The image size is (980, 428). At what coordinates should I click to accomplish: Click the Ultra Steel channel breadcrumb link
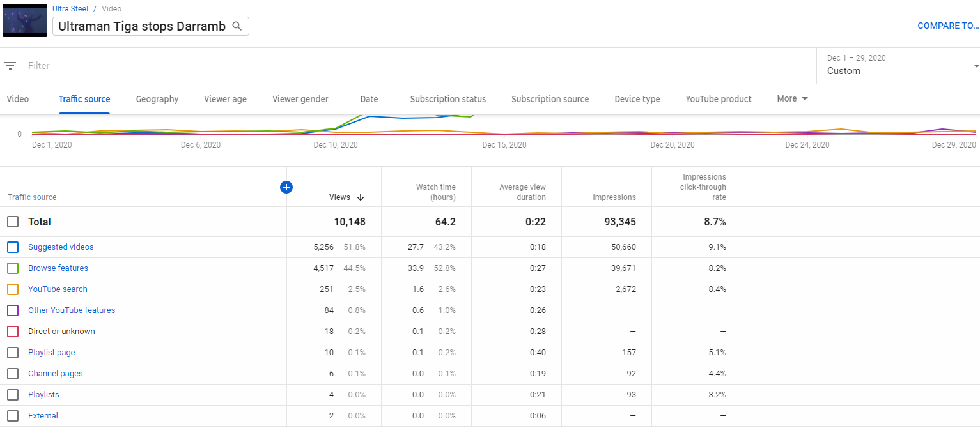70,9
